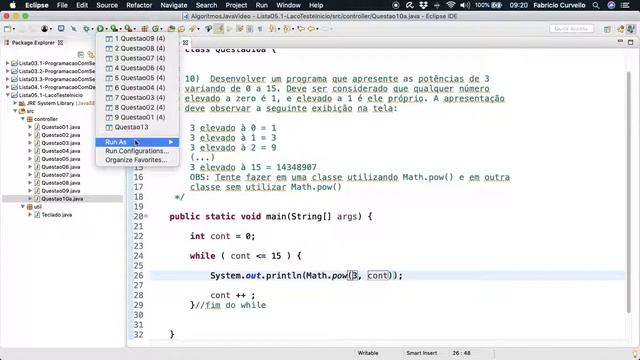Screen dimensions: 640x360
Task: Click the Dropbox icon in menu bar
Action: [423, 5]
